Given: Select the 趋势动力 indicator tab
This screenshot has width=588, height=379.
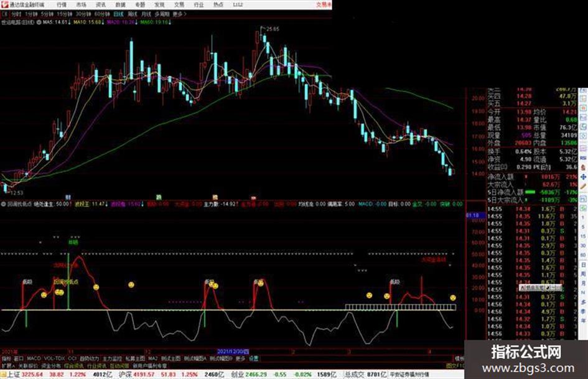Looking at the screenshot, I should click(90, 358).
